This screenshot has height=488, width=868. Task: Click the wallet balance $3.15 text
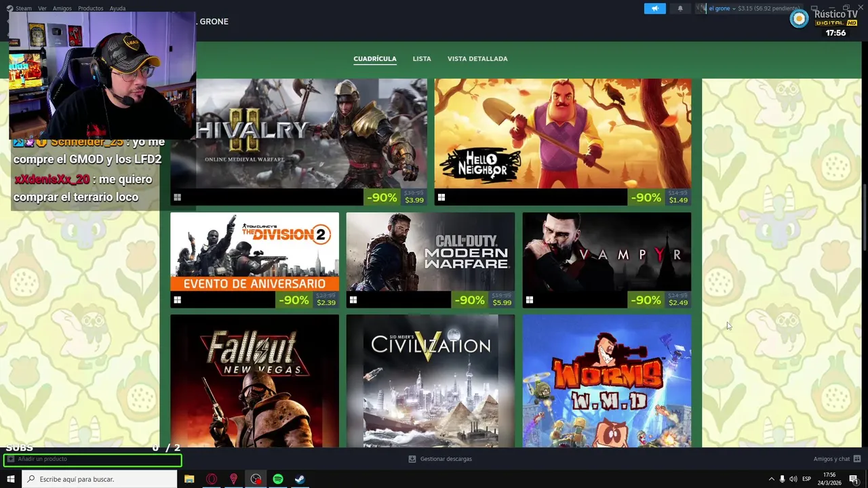point(745,8)
